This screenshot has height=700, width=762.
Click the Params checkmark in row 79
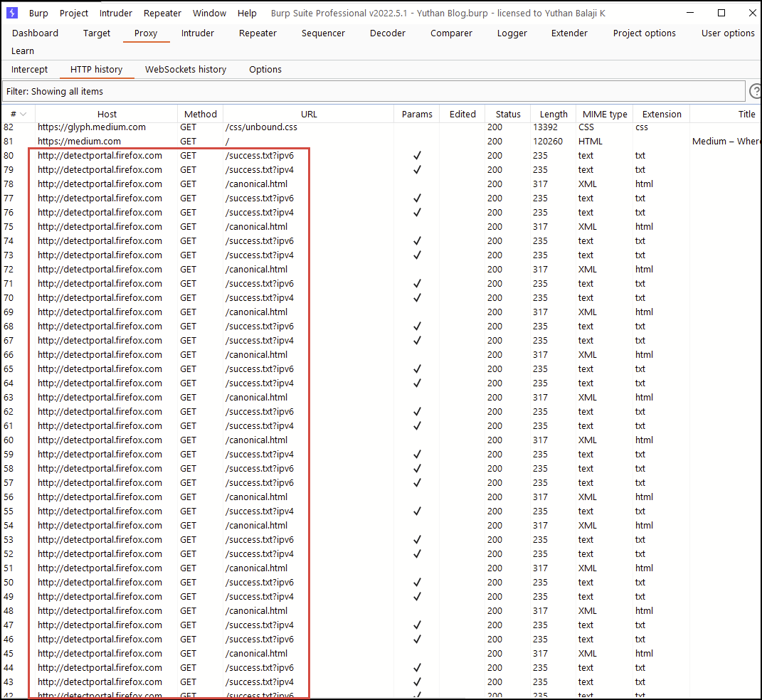(x=417, y=169)
